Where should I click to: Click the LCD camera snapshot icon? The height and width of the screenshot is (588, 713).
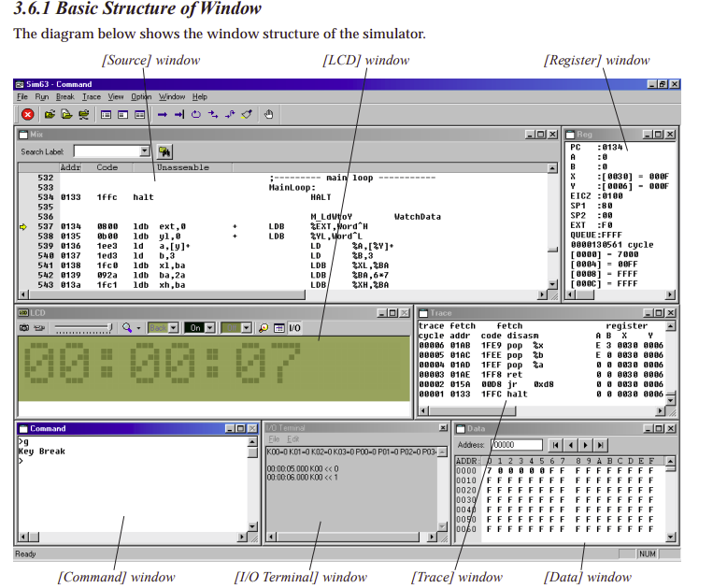24,328
